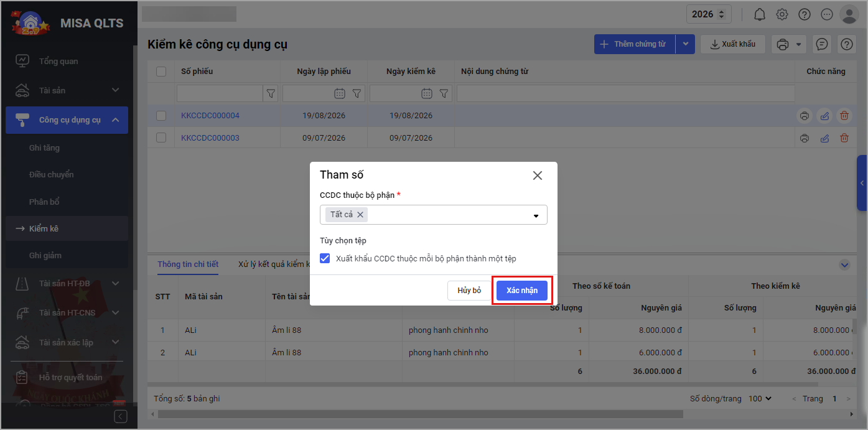868x430 pixels.
Task: Confirm with the Xác nhận button
Action: click(521, 291)
